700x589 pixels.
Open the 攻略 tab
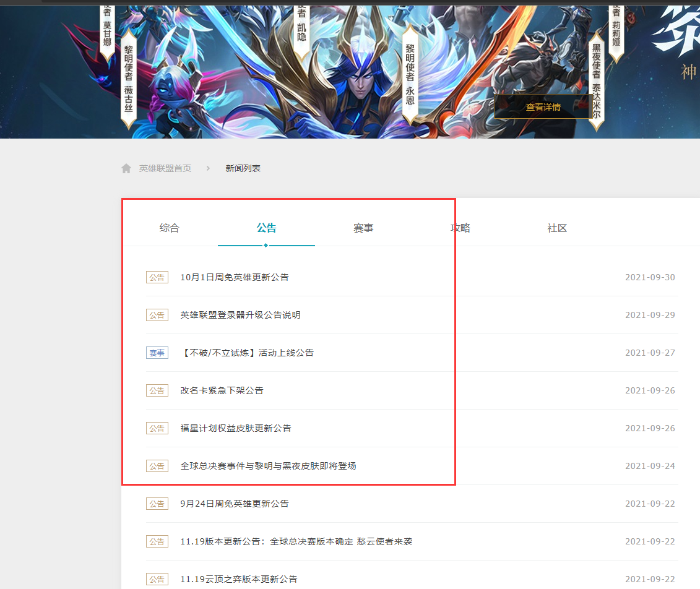point(460,228)
